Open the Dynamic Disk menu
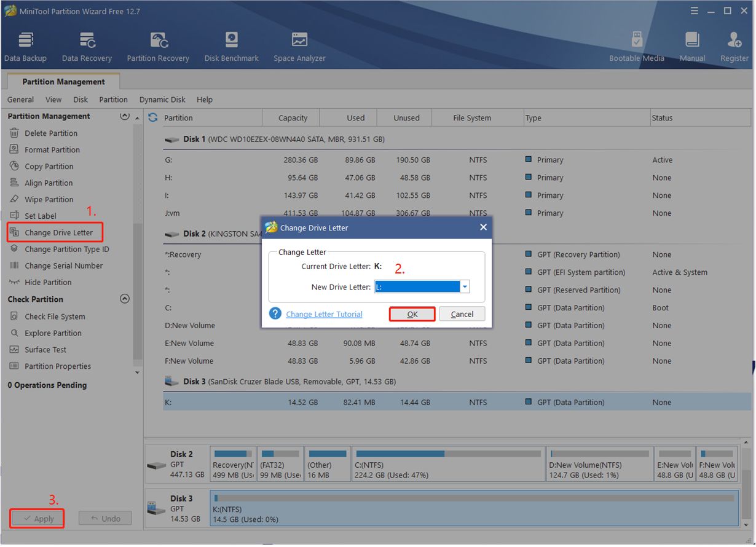This screenshot has width=756, height=547. (162, 100)
